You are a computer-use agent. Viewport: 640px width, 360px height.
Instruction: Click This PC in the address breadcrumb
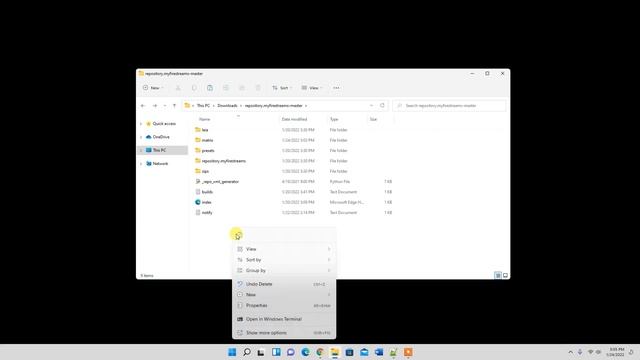pyautogui.click(x=203, y=106)
